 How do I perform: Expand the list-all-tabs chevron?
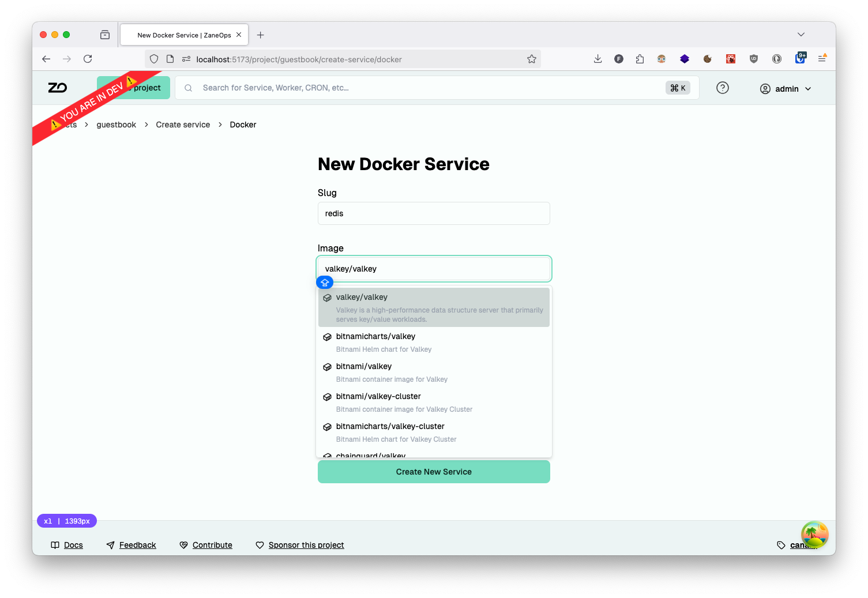click(801, 35)
